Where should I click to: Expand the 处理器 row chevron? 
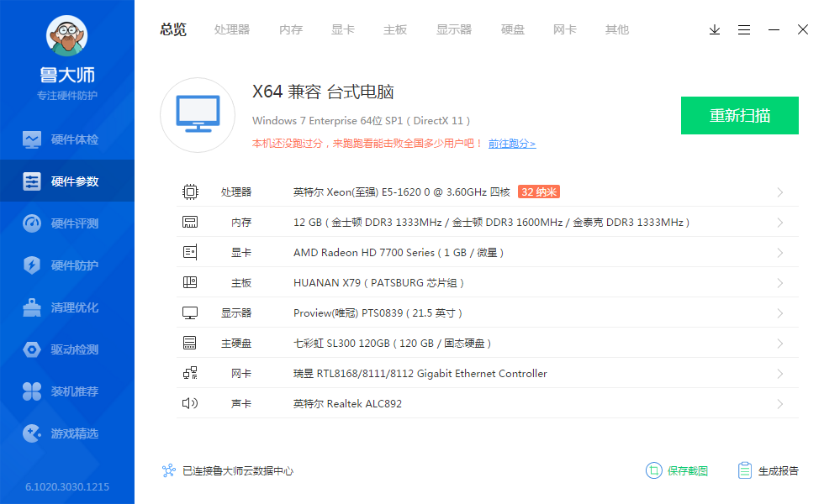tap(780, 192)
